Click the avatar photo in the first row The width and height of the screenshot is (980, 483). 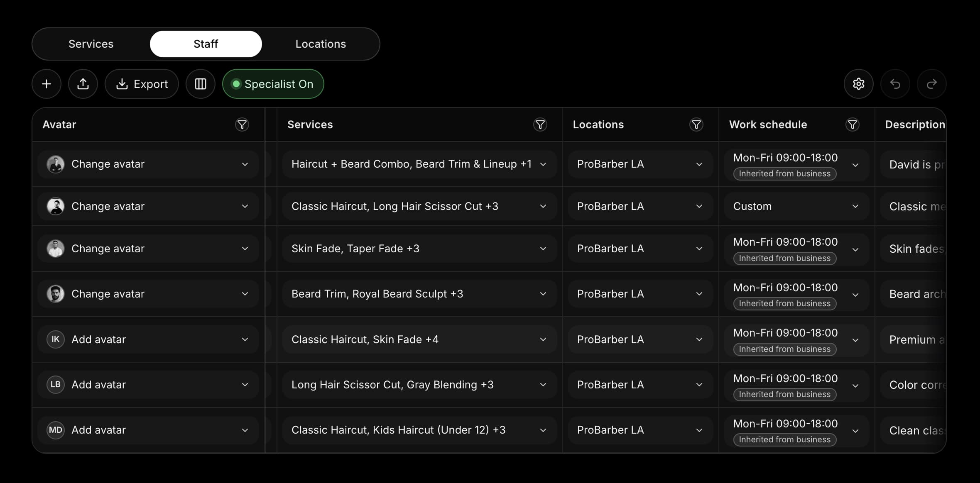pyautogui.click(x=56, y=164)
